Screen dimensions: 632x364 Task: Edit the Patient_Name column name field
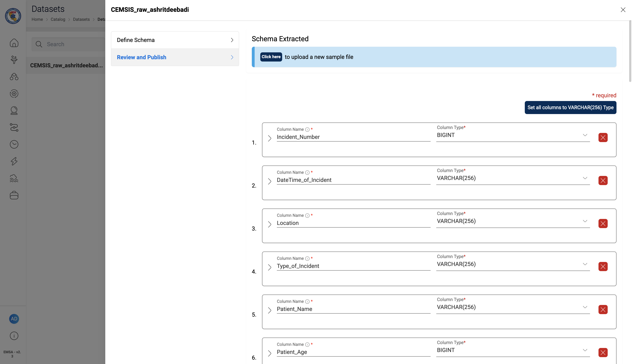click(x=353, y=309)
